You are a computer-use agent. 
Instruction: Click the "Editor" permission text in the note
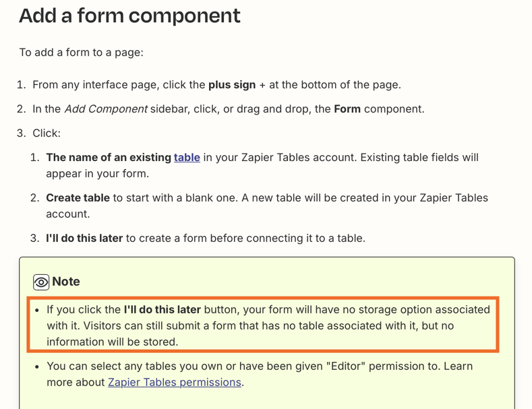[346, 366]
